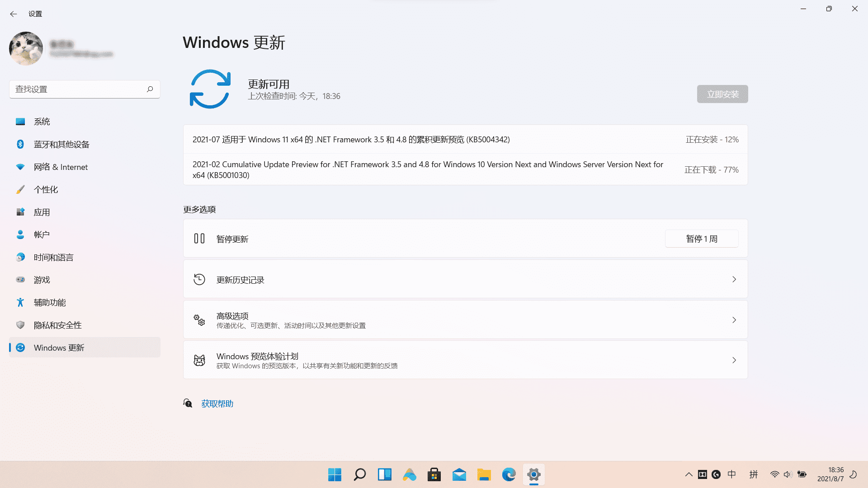Click the Accounts person icon

pyautogui.click(x=20, y=235)
